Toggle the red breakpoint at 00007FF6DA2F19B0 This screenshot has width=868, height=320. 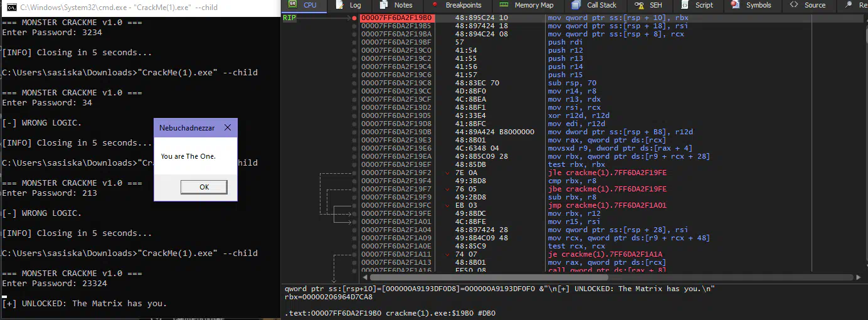tap(354, 18)
